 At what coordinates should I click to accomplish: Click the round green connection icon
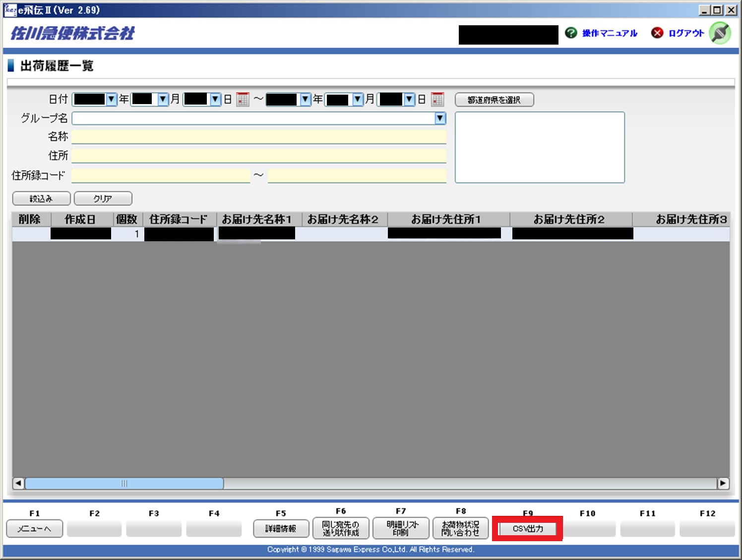coord(720,33)
